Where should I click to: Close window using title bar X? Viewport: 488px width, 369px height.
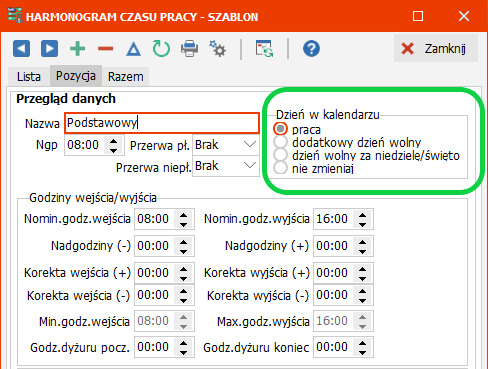click(464, 16)
